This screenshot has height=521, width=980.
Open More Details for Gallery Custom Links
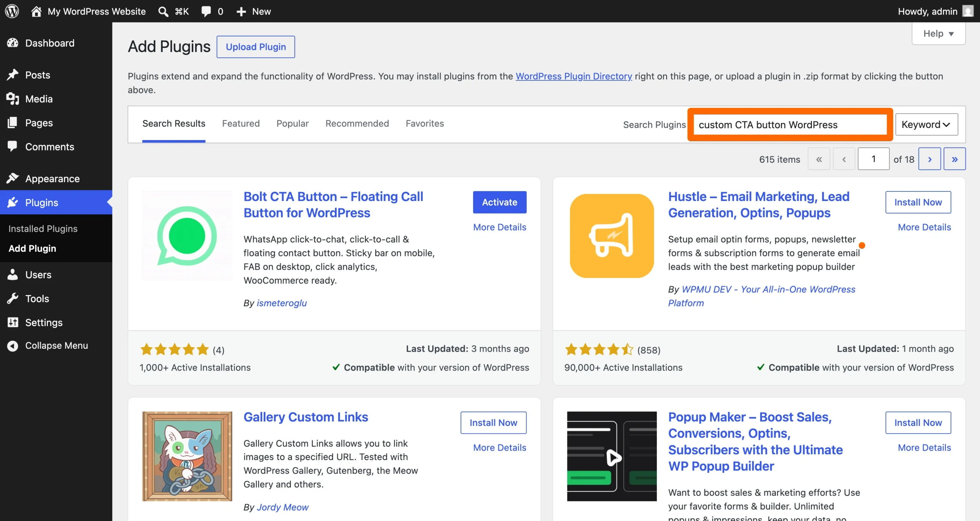click(x=500, y=448)
